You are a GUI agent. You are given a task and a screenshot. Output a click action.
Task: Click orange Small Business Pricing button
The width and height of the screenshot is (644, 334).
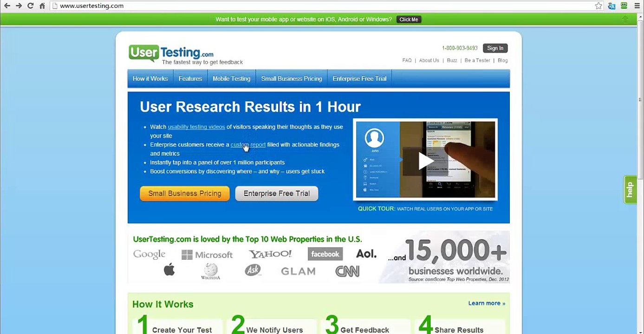(185, 193)
